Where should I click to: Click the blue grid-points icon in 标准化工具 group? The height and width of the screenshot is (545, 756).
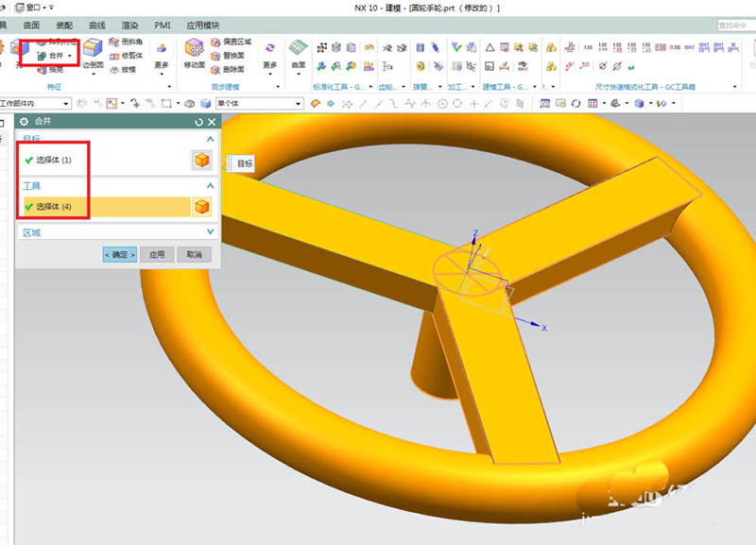tap(321, 47)
